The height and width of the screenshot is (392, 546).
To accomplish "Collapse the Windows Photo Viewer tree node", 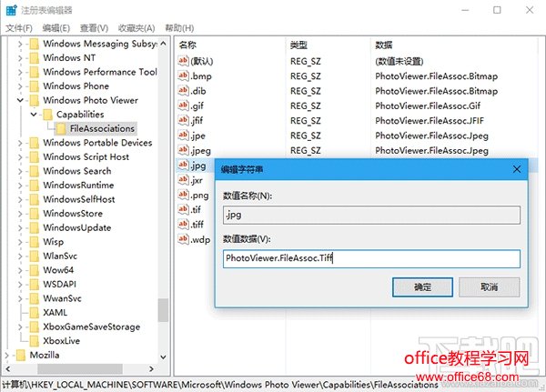I will click(x=20, y=100).
